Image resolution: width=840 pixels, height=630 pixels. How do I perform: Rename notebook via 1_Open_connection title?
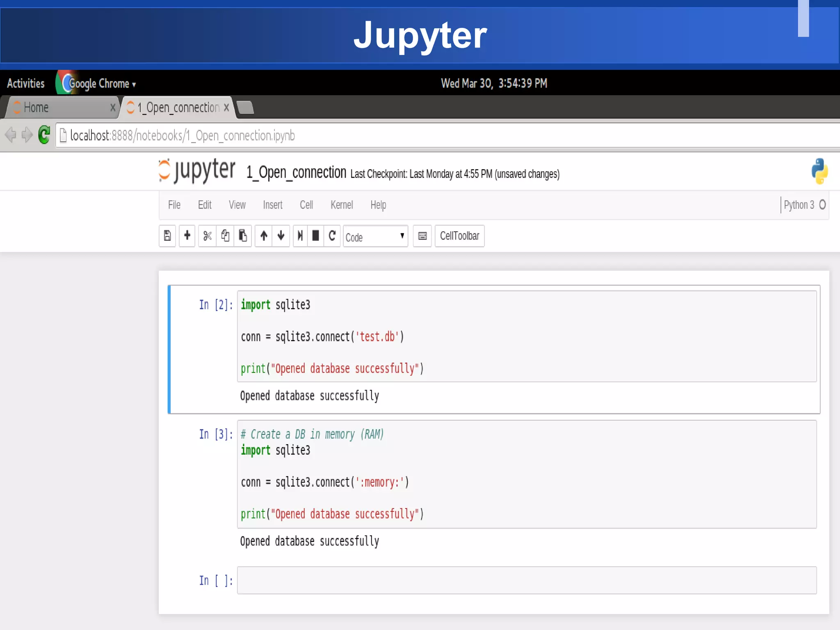click(x=296, y=173)
